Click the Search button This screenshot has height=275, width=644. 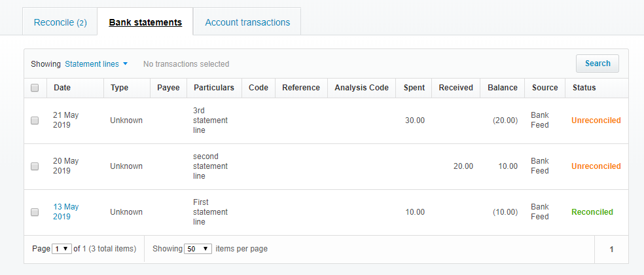pyautogui.click(x=598, y=64)
